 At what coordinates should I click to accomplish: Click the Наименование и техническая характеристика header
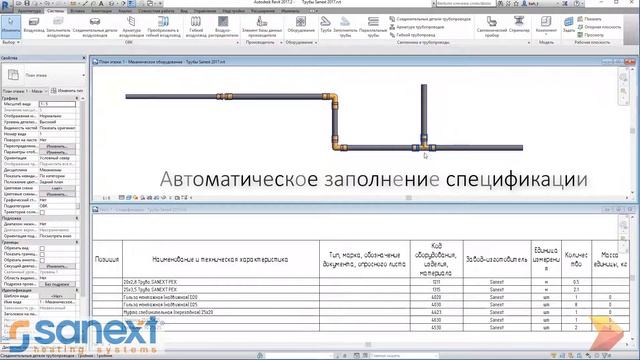(x=220, y=260)
